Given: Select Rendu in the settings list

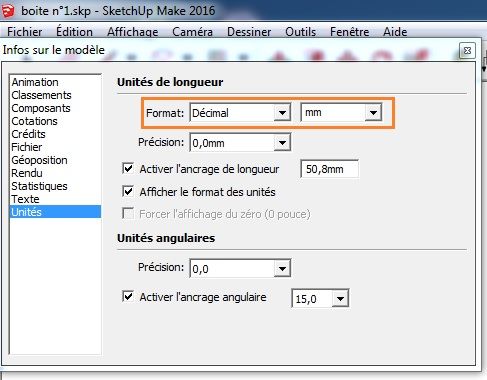Looking at the screenshot, I should pyautogui.click(x=55, y=173).
